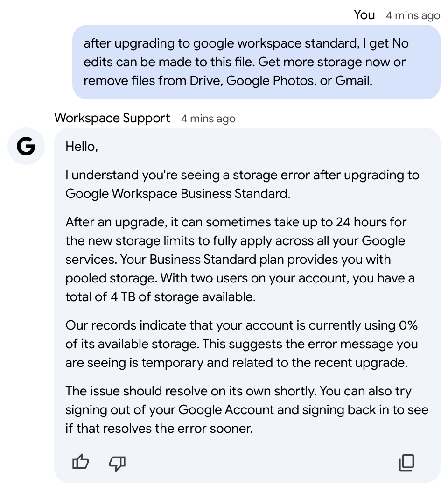Click the "0%" usage figure
448x493 pixels.
(x=408, y=325)
